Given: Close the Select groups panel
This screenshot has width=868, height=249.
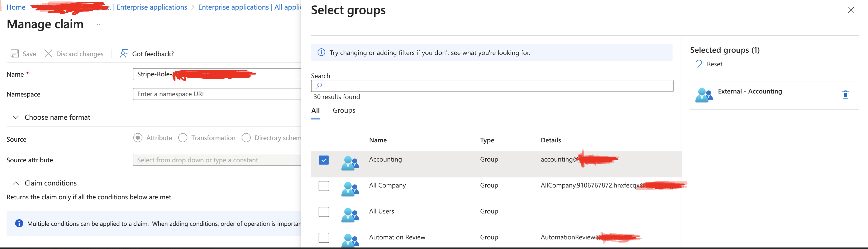Looking at the screenshot, I should tap(851, 10).
